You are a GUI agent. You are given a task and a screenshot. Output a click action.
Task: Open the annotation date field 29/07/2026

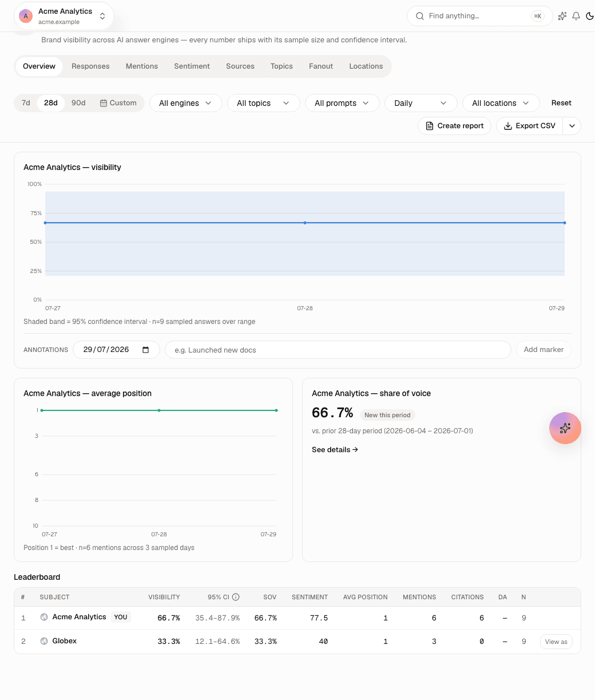click(116, 350)
